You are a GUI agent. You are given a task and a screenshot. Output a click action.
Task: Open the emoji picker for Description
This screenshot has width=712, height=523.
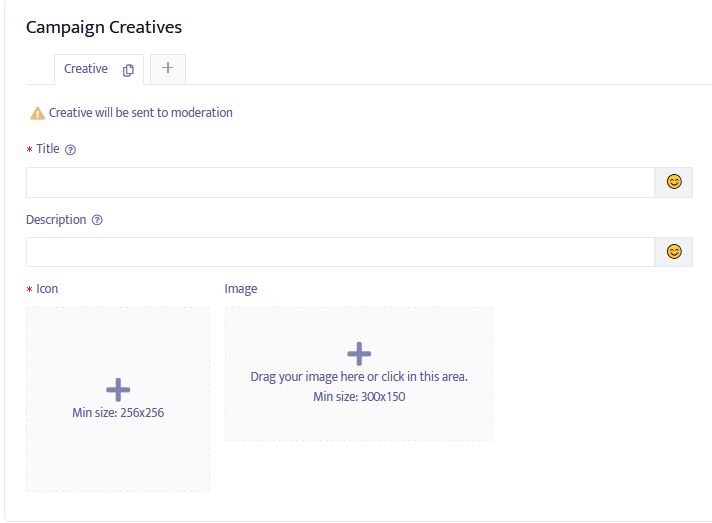click(674, 252)
